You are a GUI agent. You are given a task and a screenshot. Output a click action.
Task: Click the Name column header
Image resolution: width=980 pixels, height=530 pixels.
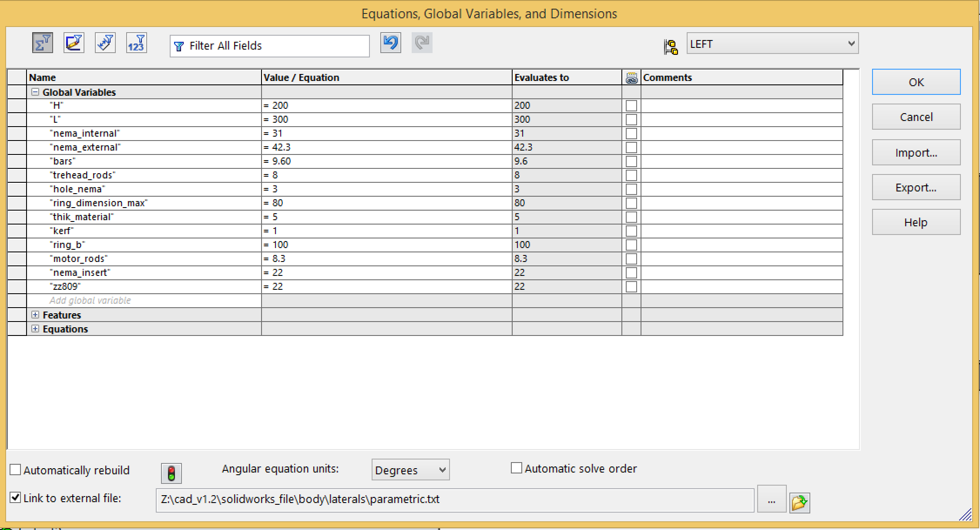[x=144, y=77]
